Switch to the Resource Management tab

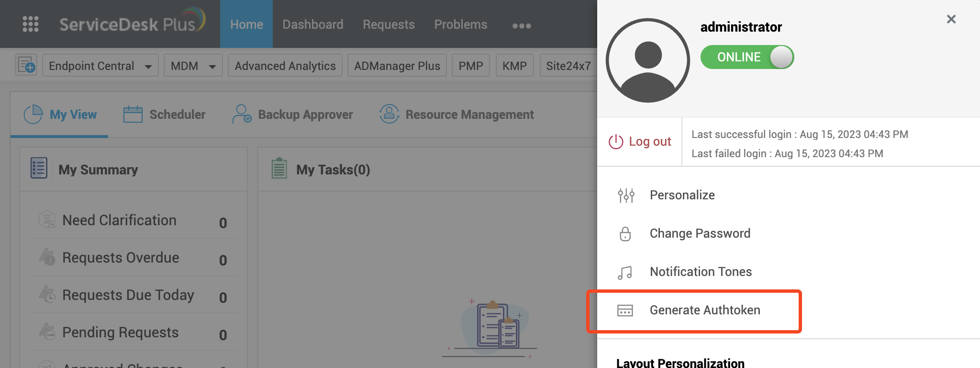click(457, 115)
